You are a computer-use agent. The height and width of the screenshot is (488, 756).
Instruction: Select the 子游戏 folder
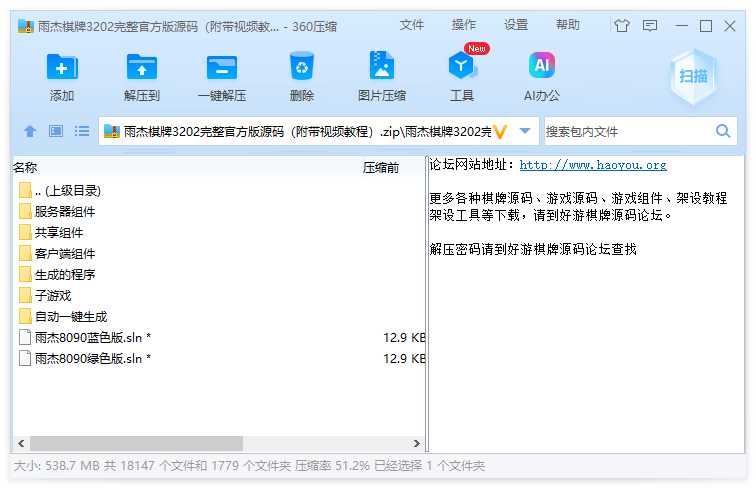click(53, 296)
